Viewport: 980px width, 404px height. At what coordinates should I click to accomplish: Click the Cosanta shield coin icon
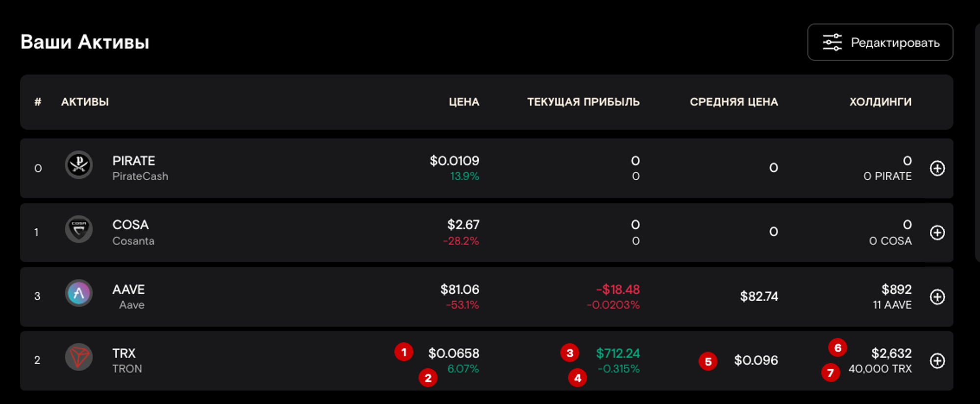(79, 229)
